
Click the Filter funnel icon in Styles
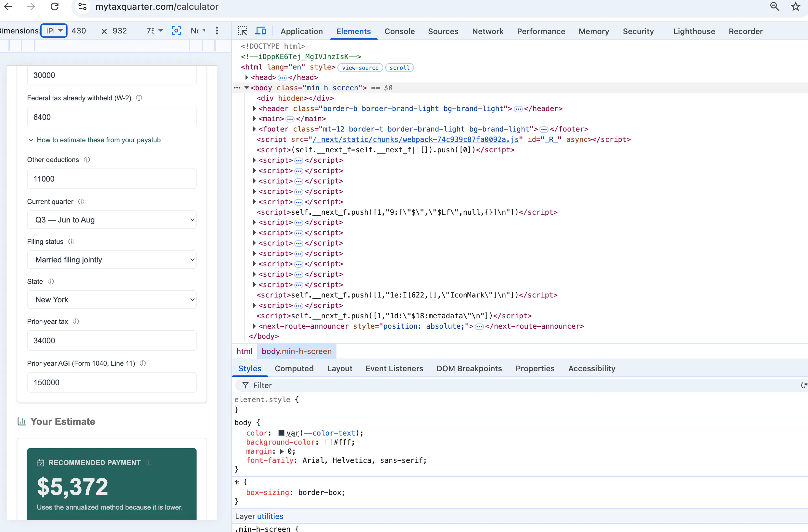[245, 385]
